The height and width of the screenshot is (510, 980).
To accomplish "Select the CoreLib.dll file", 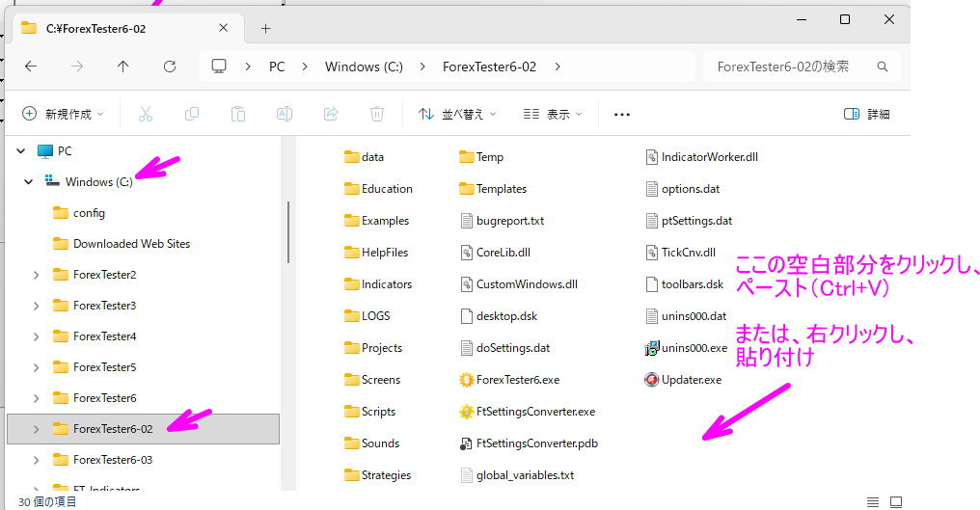I will [x=495, y=253].
